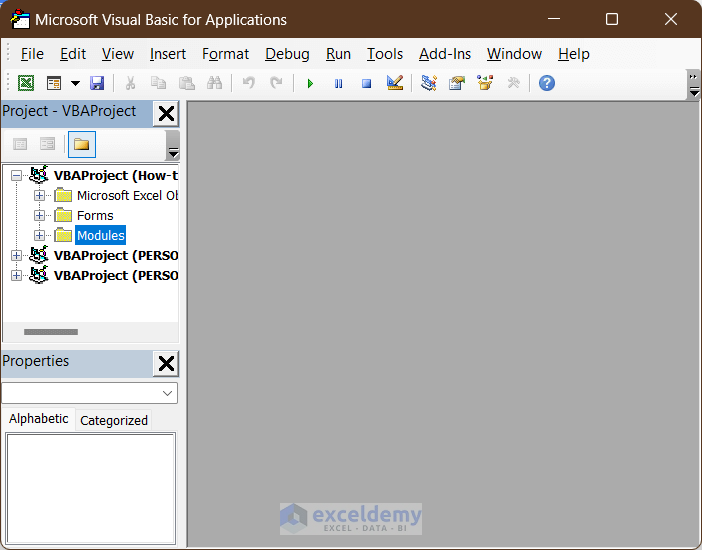Save the project with the floppy disk icon
Image resolution: width=702 pixels, height=550 pixels.
[x=97, y=83]
